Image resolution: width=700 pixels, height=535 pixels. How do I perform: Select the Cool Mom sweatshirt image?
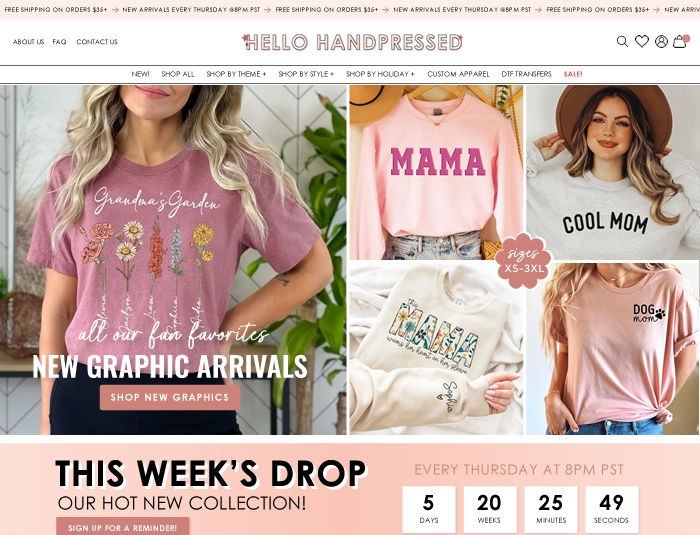613,172
